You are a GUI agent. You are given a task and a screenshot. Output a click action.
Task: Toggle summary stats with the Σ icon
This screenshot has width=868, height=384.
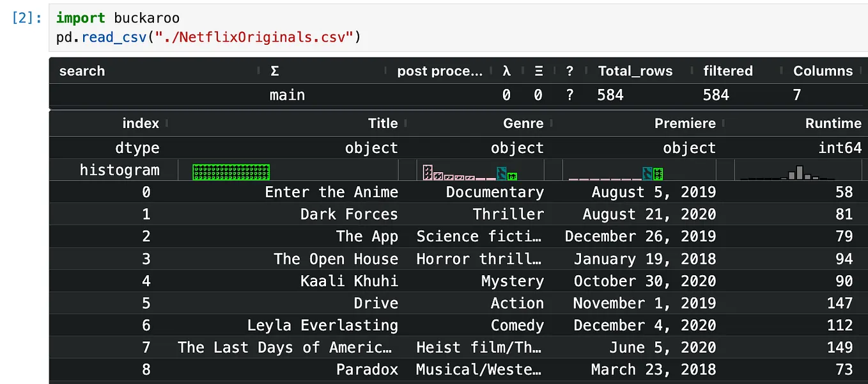(x=274, y=71)
